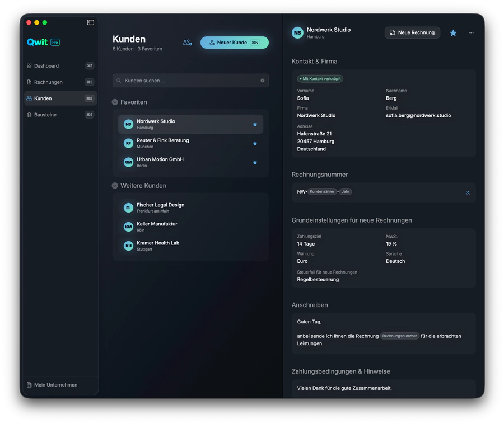
Task: Click the email sofia.berg@nordwerk.studio
Action: click(418, 116)
